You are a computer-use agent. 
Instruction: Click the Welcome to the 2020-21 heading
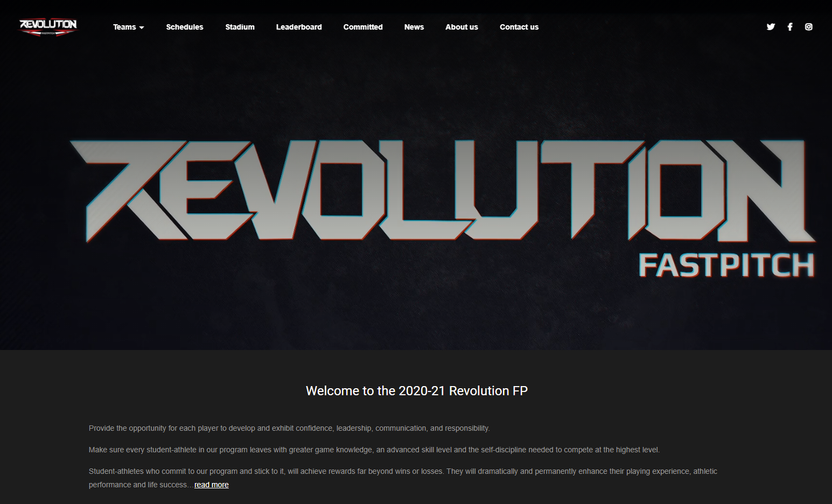tap(417, 391)
